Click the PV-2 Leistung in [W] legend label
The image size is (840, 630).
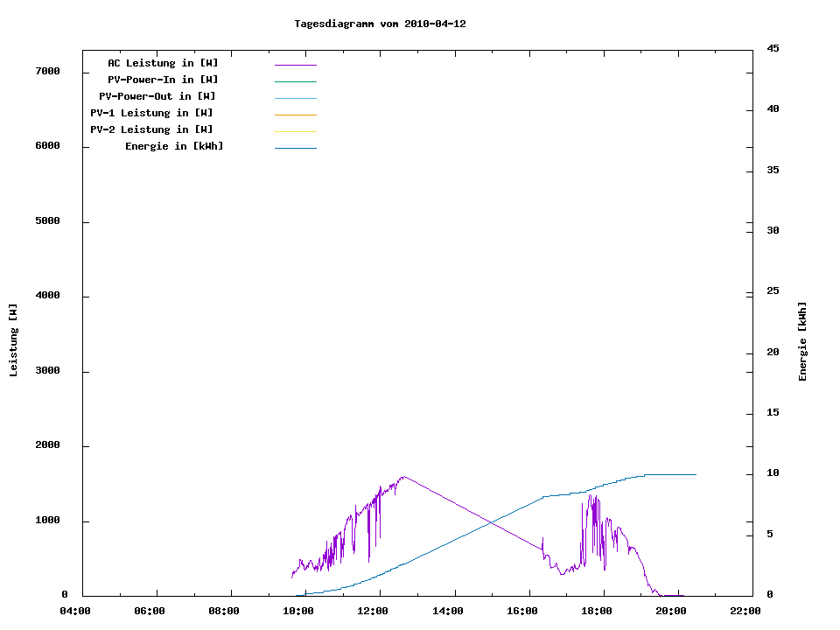point(151,129)
